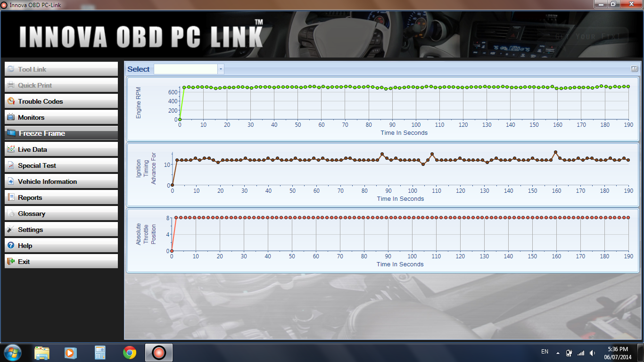Open the Glossary button
Viewport: 644px width, 362px height.
click(x=61, y=214)
